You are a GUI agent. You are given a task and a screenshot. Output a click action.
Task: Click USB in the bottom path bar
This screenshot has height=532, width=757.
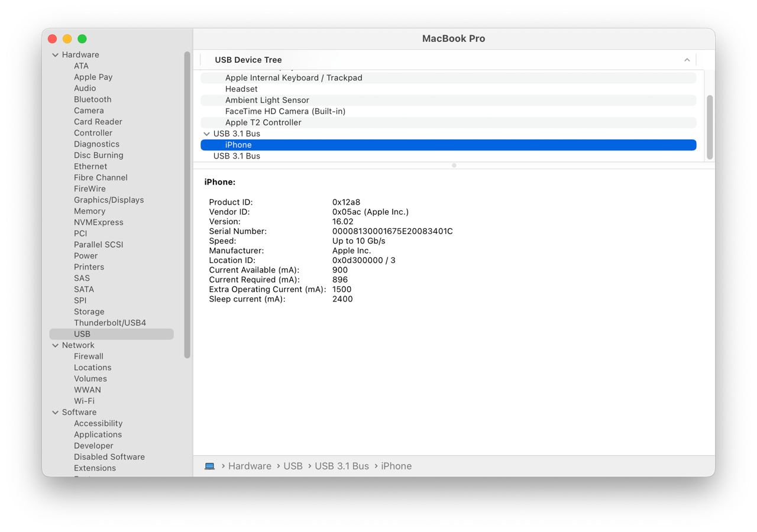(293, 466)
